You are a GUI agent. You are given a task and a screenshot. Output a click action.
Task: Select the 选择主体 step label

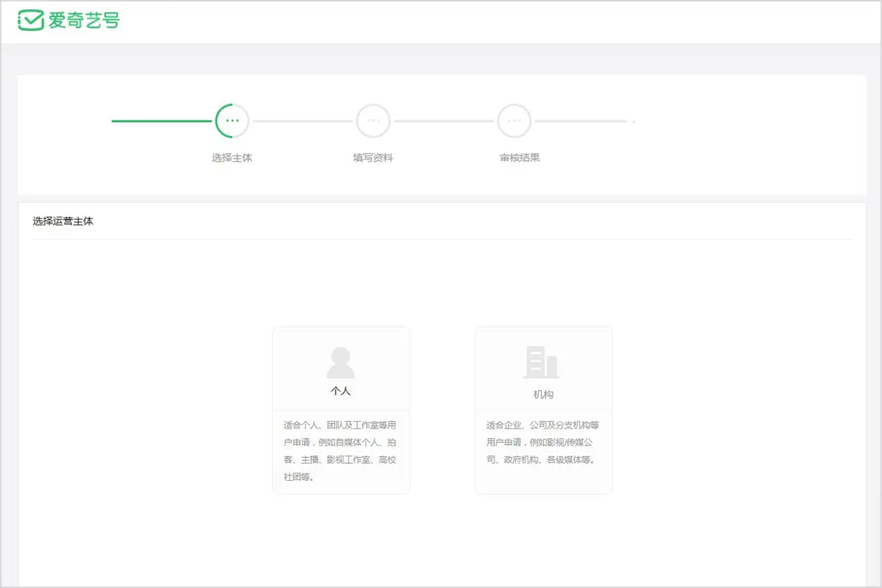pyautogui.click(x=232, y=157)
